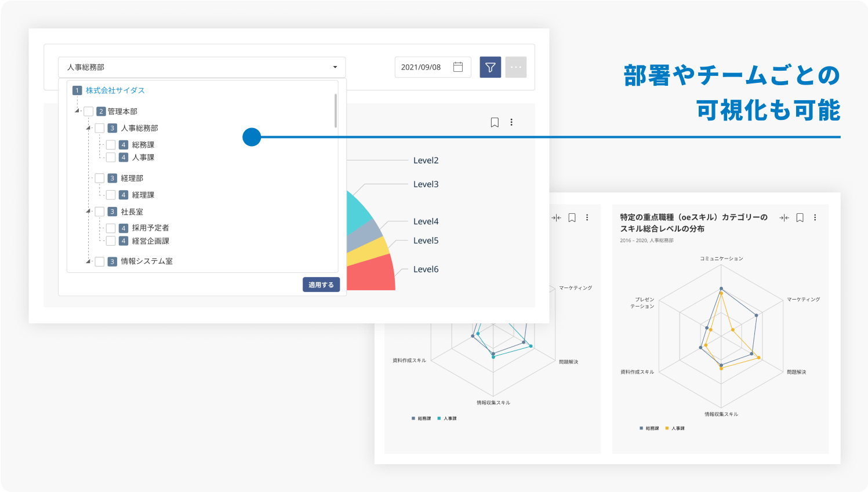Bookmark the Level distribution chart
The height and width of the screenshot is (492, 868).
pyautogui.click(x=495, y=122)
